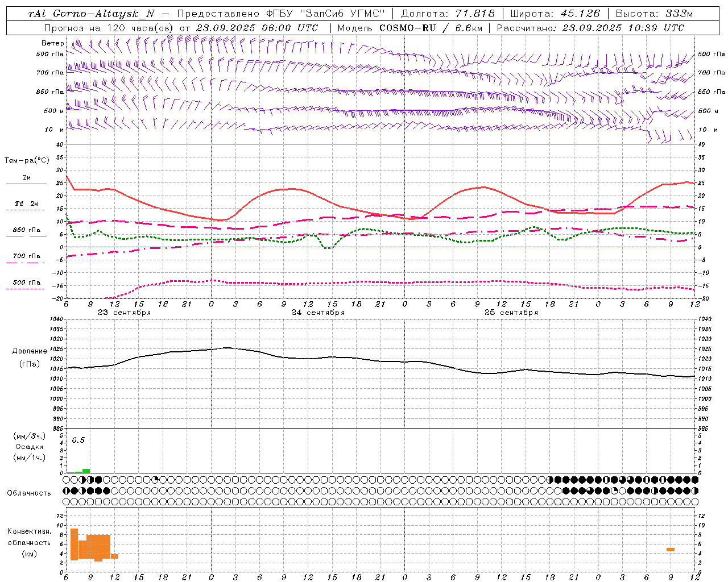Screen dimensions: 728x582
Task: Click the model name COSMO-RU
Action: [x=408, y=28]
